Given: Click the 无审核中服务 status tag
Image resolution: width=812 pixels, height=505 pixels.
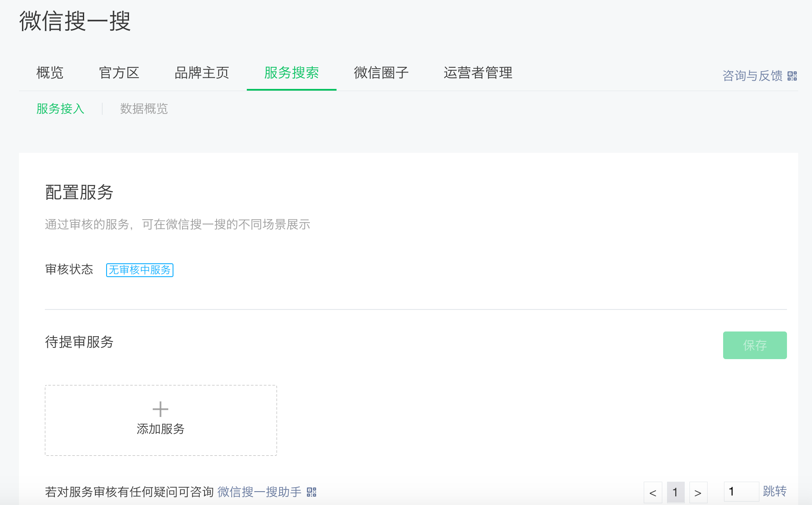Looking at the screenshot, I should click(x=140, y=270).
